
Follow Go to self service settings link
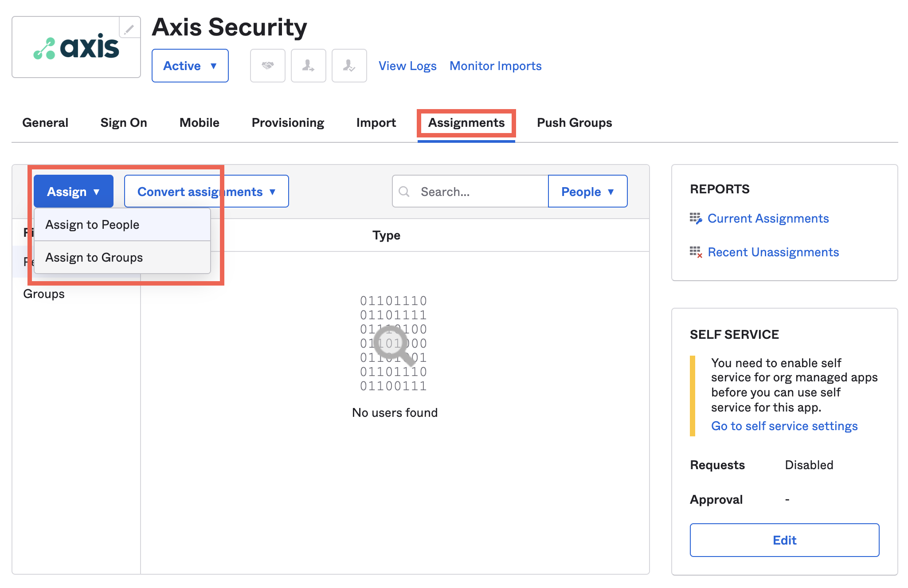[x=784, y=426]
